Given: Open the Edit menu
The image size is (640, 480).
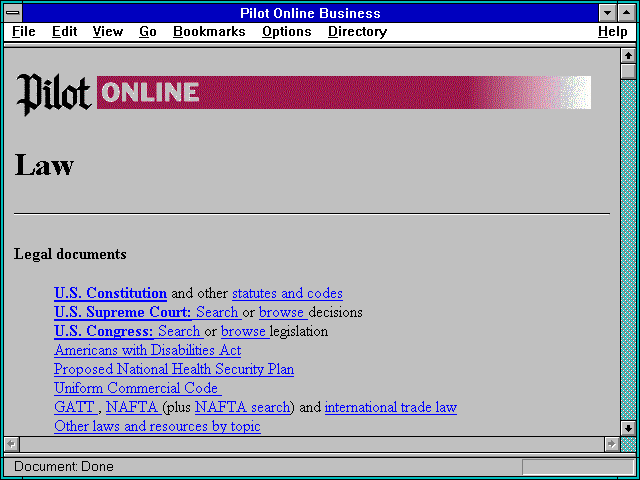Looking at the screenshot, I should [x=64, y=31].
